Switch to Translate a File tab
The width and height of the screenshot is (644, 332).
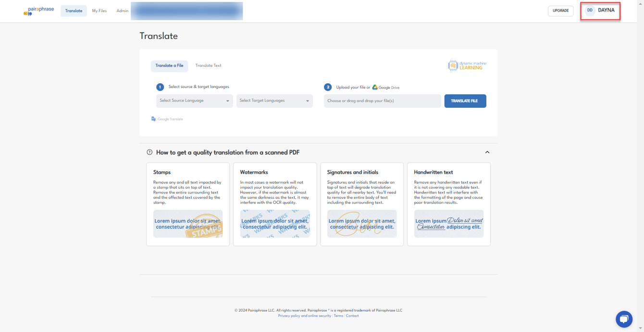click(169, 65)
